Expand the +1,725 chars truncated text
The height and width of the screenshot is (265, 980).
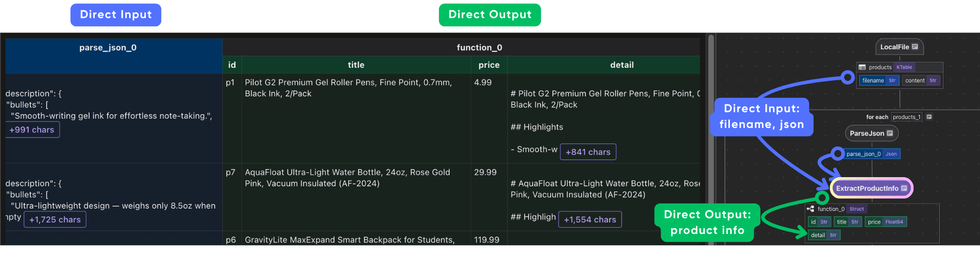pyautogui.click(x=55, y=220)
